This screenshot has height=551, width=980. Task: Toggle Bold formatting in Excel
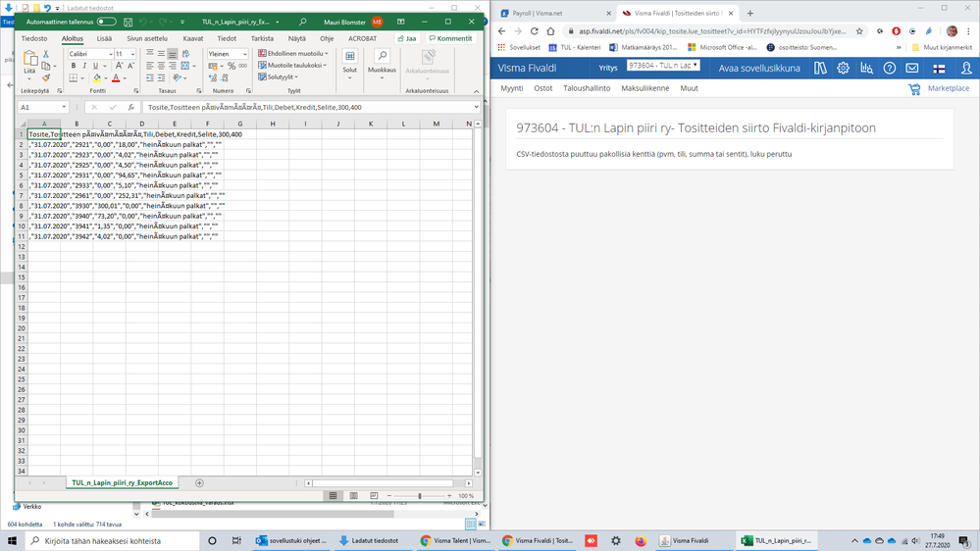[74, 66]
